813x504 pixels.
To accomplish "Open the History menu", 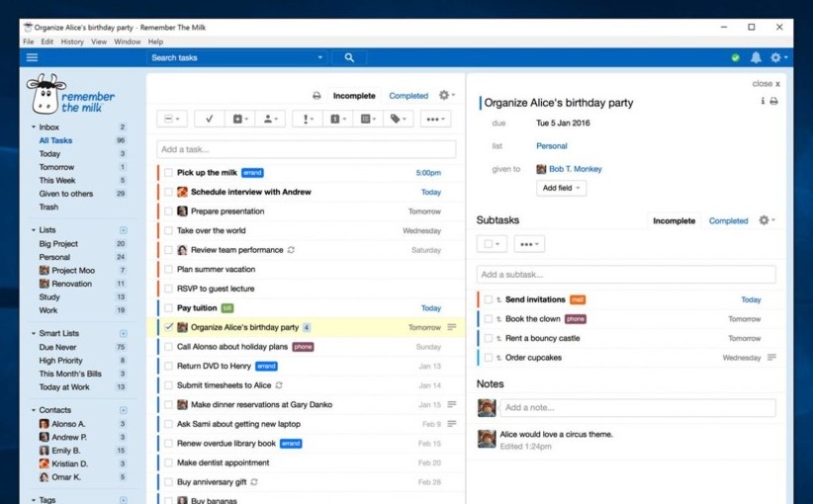I will pos(72,42).
